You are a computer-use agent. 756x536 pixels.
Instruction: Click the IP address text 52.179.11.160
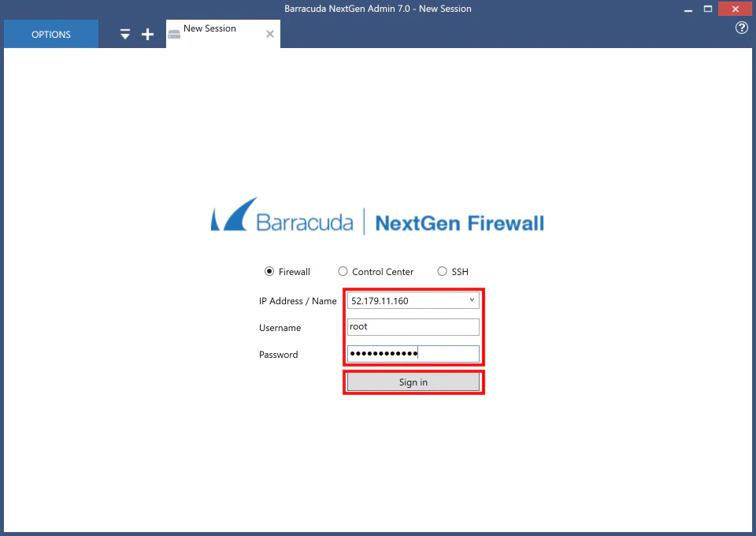(380, 301)
